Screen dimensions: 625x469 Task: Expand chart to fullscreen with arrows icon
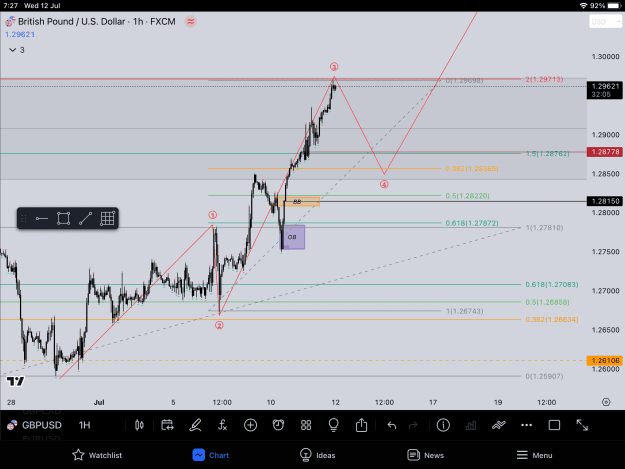pos(582,425)
